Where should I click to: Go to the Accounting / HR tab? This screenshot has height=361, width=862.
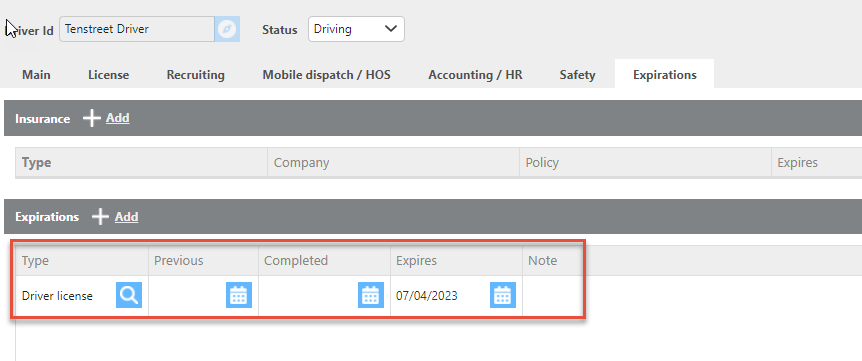click(x=476, y=75)
